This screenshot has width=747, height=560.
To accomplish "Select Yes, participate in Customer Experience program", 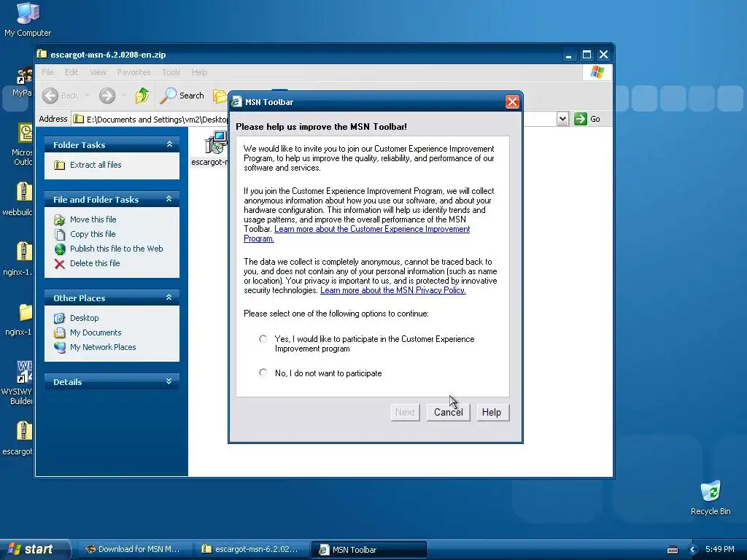I will (x=263, y=339).
